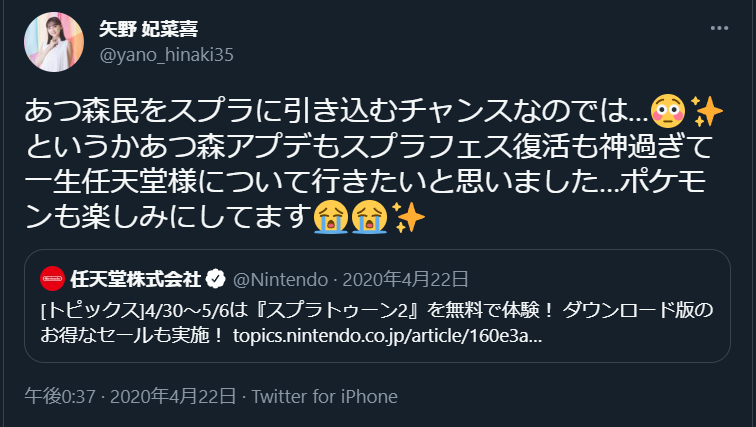Click the red Nintendo logo avatar
The height and width of the screenshot is (427, 756).
[53, 276]
